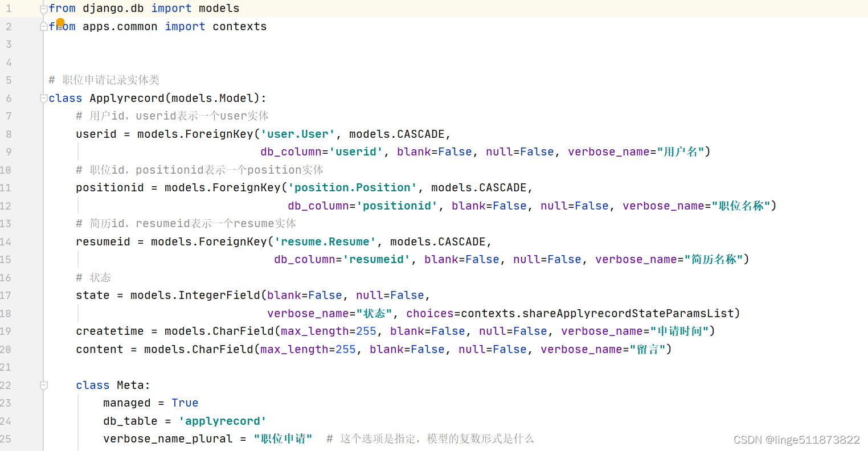Click the string 'resume.Resume'

325,242
